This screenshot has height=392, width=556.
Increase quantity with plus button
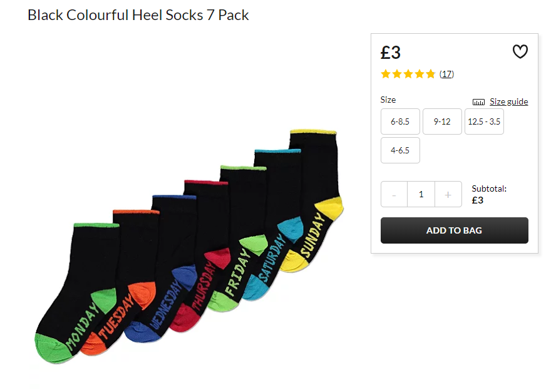[x=448, y=194]
